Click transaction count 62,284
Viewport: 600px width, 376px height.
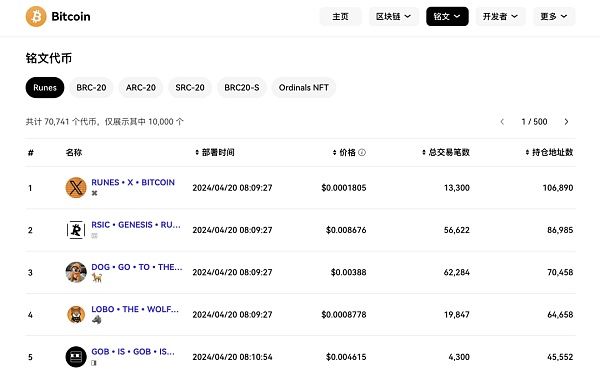tap(457, 272)
